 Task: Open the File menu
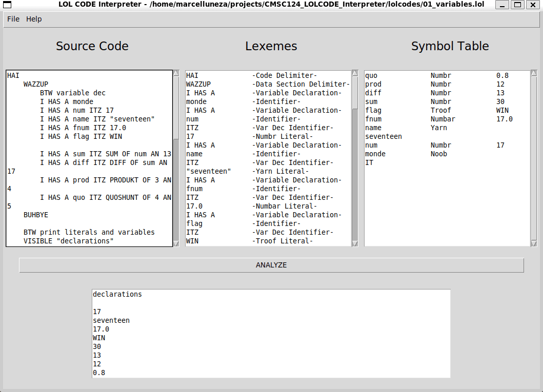[x=13, y=19]
